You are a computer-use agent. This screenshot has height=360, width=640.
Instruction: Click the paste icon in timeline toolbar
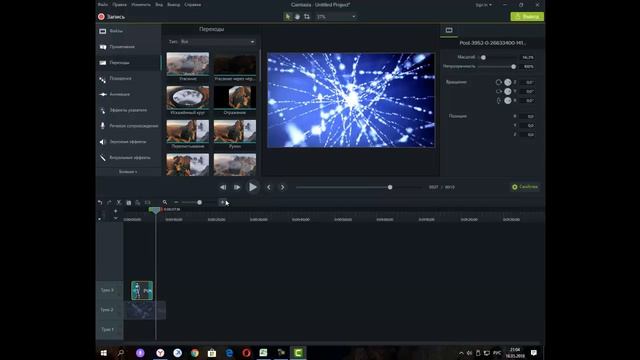138,202
